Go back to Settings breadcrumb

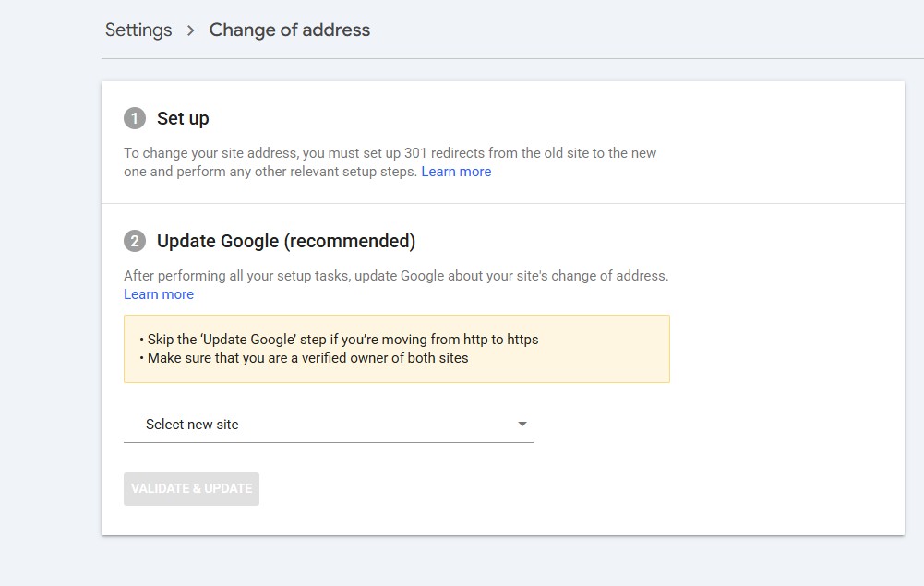[x=138, y=30]
